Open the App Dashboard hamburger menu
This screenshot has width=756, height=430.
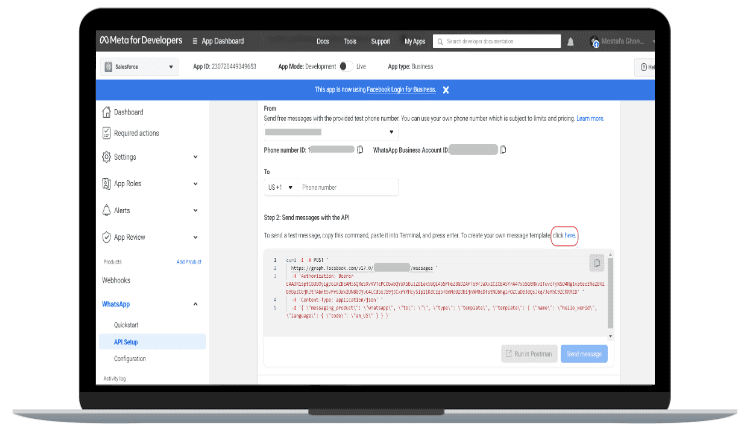coord(195,41)
